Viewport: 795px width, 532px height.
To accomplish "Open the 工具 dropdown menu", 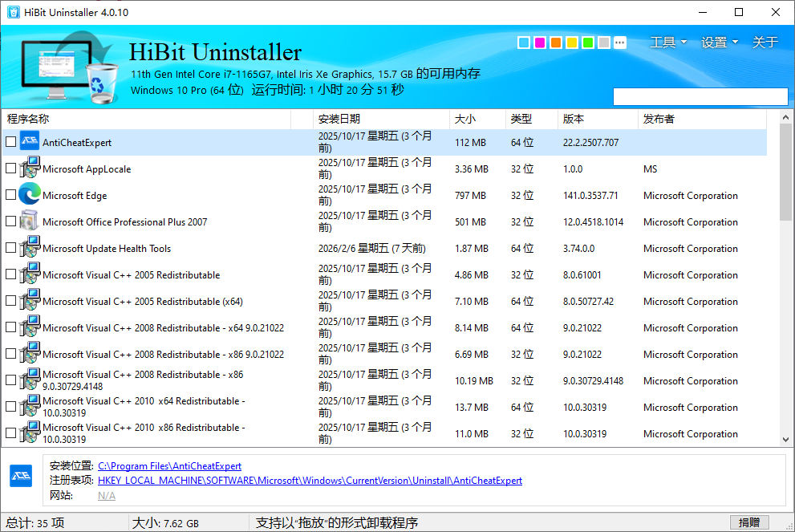I will click(667, 43).
